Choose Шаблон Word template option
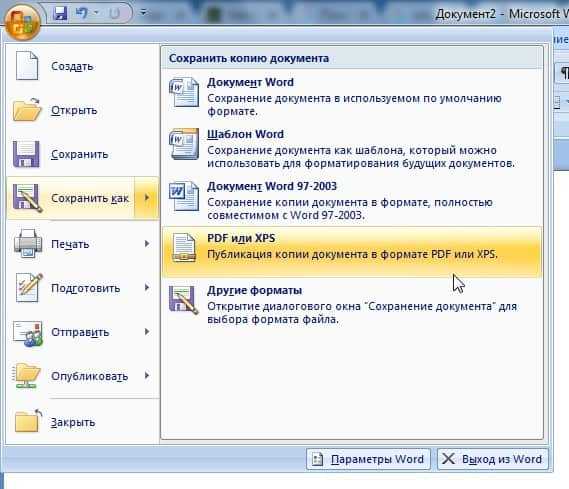Screen dimensions: 569x489 pos(352,148)
